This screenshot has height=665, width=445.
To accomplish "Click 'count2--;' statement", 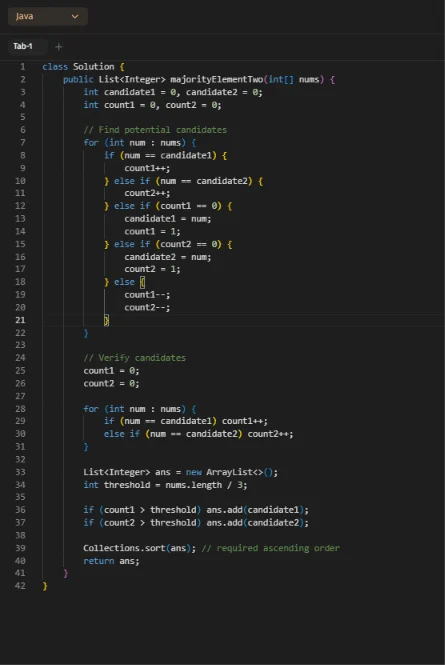I will click(x=147, y=307).
